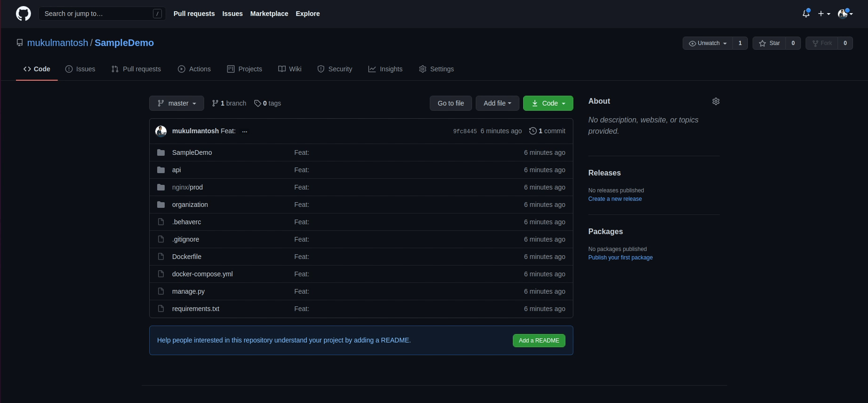This screenshot has width=868, height=403.
Task: Switch to the Issues repository tab
Action: [80, 69]
